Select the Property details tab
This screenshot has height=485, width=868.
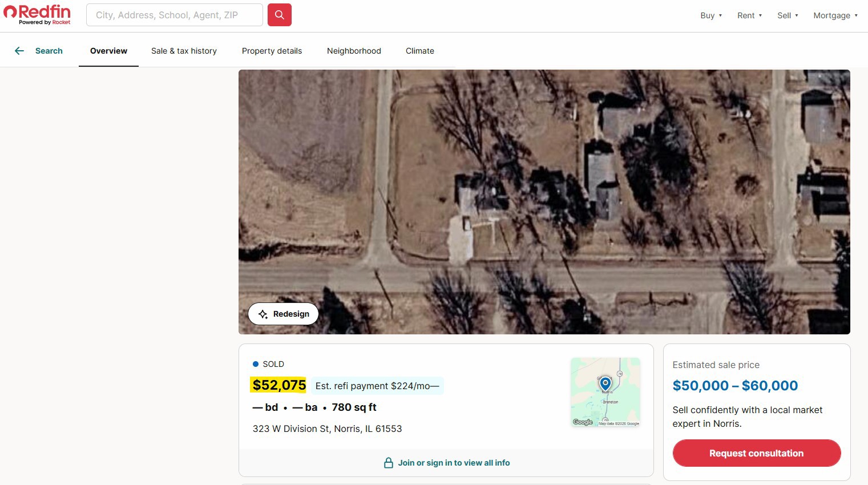coord(272,51)
